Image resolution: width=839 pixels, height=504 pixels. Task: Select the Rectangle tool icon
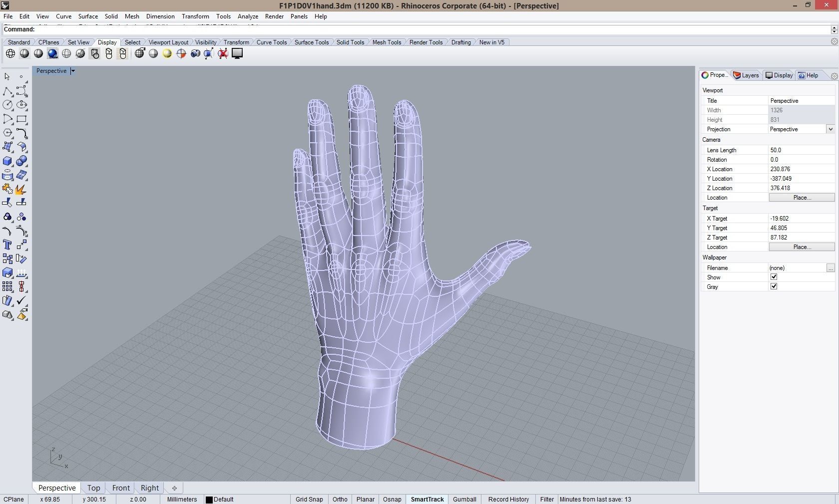tap(21, 119)
